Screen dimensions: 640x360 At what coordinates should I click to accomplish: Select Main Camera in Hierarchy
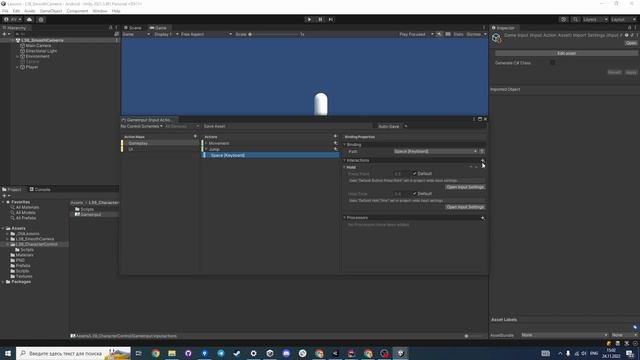click(38, 46)
